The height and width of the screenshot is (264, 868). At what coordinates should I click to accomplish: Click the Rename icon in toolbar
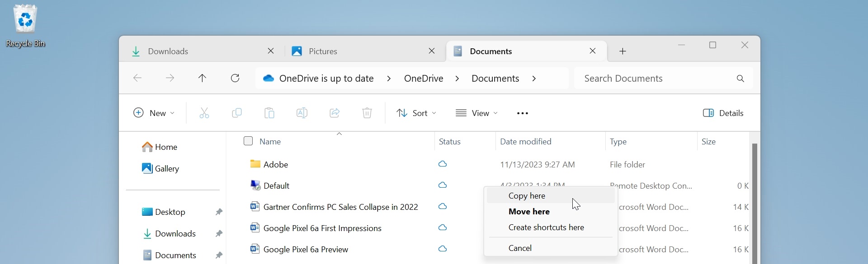point(302,113)
